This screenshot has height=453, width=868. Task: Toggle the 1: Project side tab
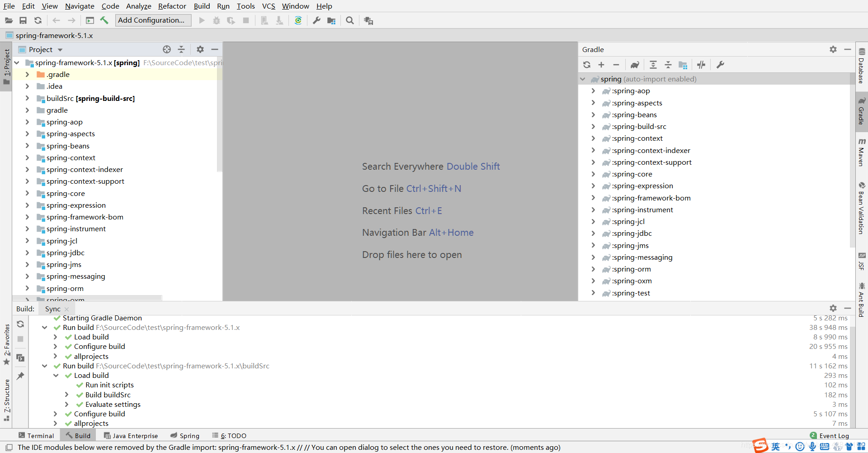[x=6, y=67]
